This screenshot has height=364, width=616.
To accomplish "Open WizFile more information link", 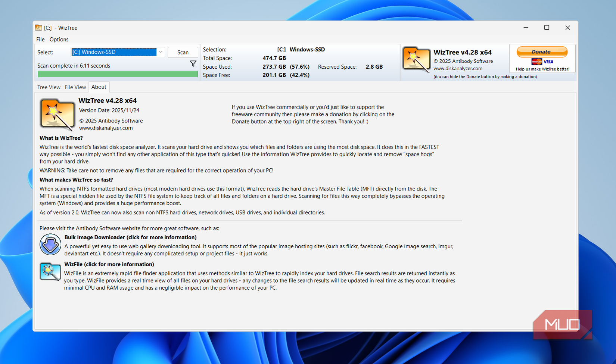I will (109, 264).
